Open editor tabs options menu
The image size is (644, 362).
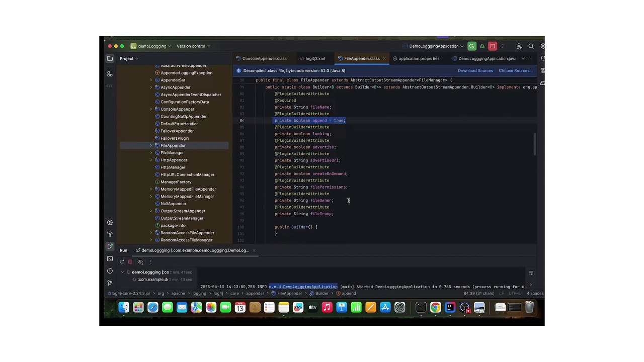[x=531, y=58]
